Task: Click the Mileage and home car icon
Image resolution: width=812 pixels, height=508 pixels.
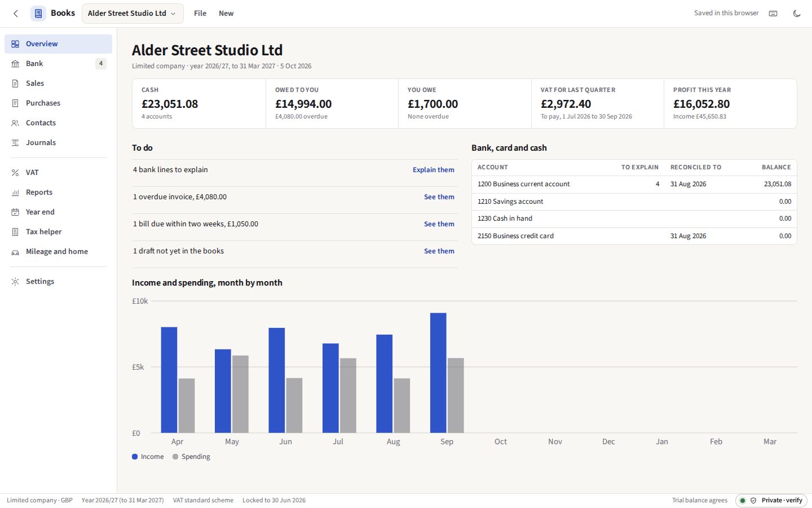Action: click(15, 252)
